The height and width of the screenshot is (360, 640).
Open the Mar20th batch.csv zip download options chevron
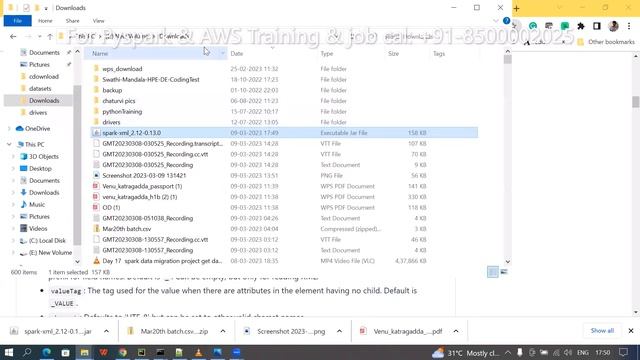pyautogui.click(x=223, y=331)
